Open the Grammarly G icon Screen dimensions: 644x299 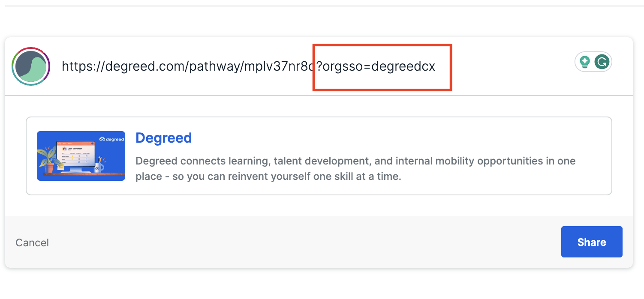(x=602, y=62)
